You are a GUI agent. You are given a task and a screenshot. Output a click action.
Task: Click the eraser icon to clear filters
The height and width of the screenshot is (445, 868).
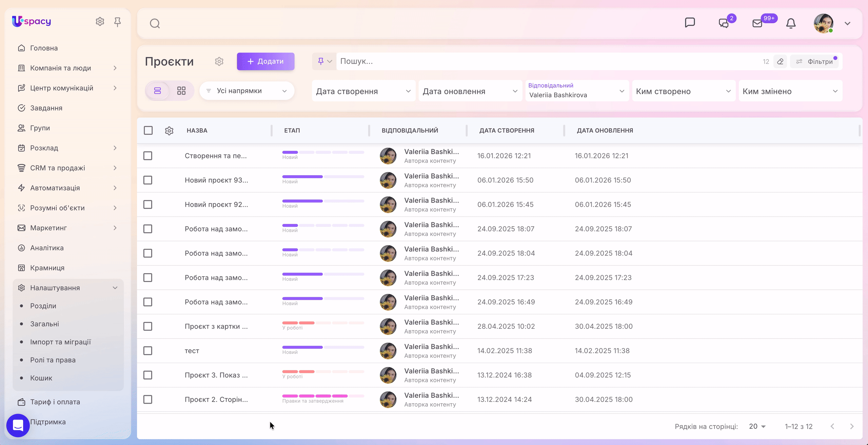[x=780, y=61]
